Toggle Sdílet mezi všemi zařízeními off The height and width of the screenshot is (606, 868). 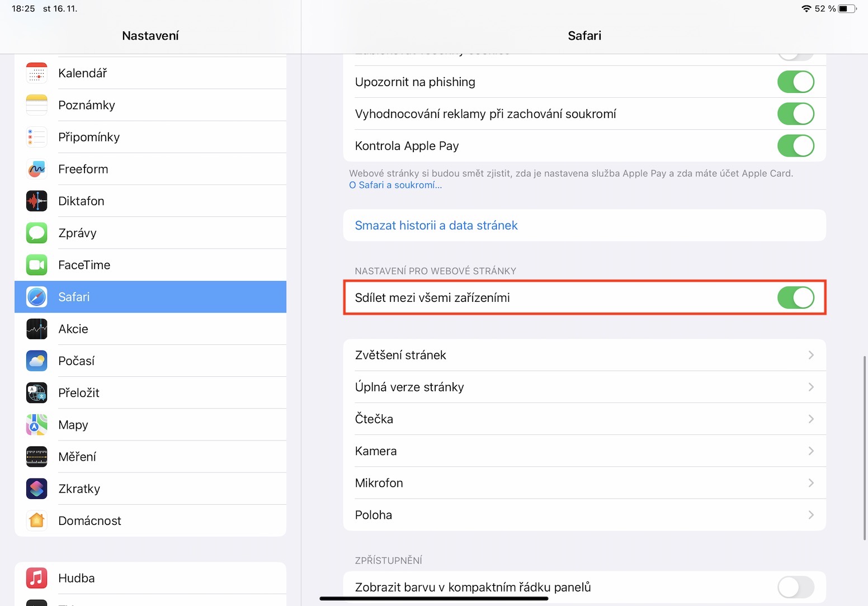tap(795, 298)
